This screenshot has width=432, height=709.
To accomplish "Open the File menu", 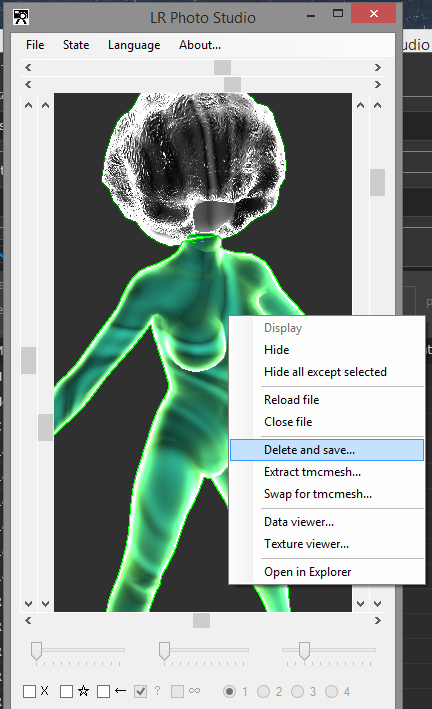I will click(35, 45).
